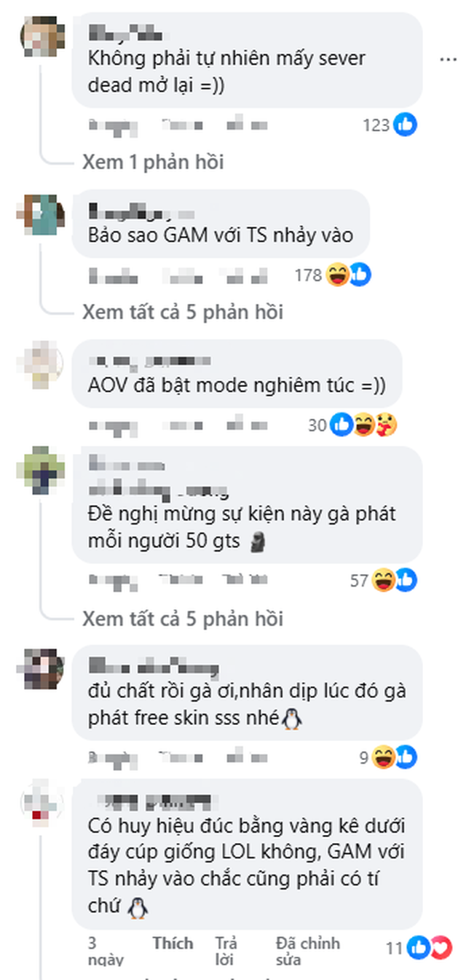Click the heart reaction beside count 11
Image resolution: width=466 pixels, height=980 pixels.
[440, 948]
